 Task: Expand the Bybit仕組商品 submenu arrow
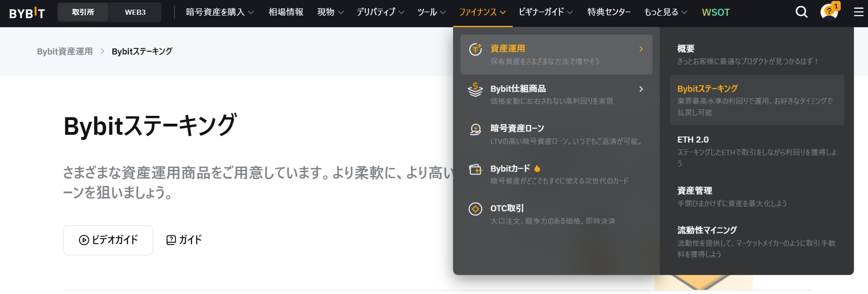641,89
